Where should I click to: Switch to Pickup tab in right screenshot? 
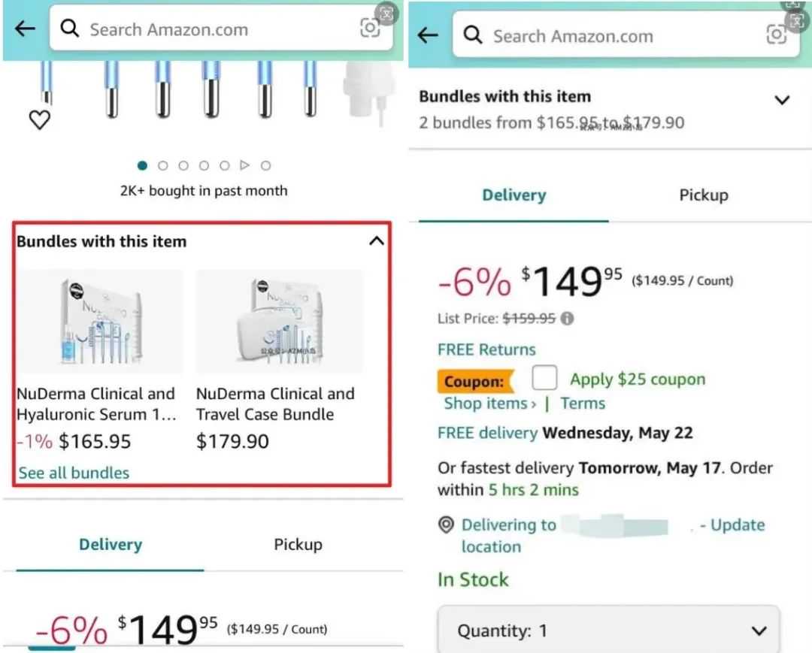pyautogui.click(x=703, y=195)
